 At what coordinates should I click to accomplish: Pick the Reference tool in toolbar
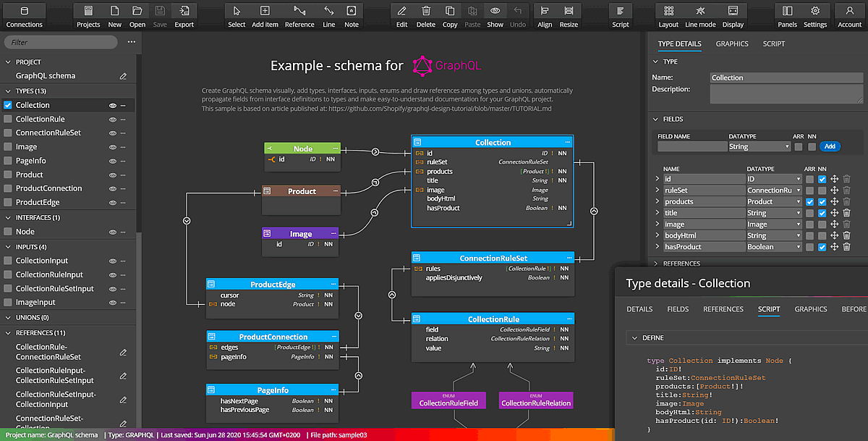(299, 17)
